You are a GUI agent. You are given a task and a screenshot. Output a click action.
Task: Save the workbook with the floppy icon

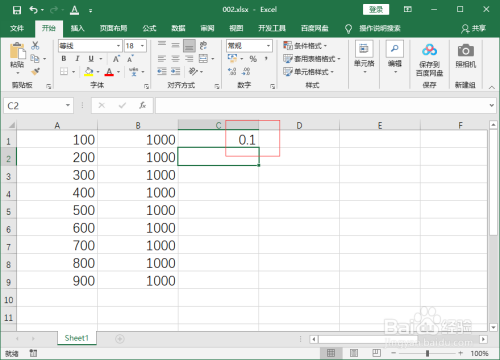pyautogui.click(x=17, y=10)
